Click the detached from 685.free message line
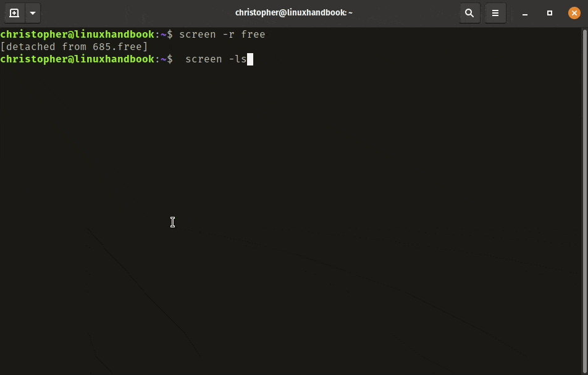The image size is (588, 375). pyautogui.click(x=74, y=46)
